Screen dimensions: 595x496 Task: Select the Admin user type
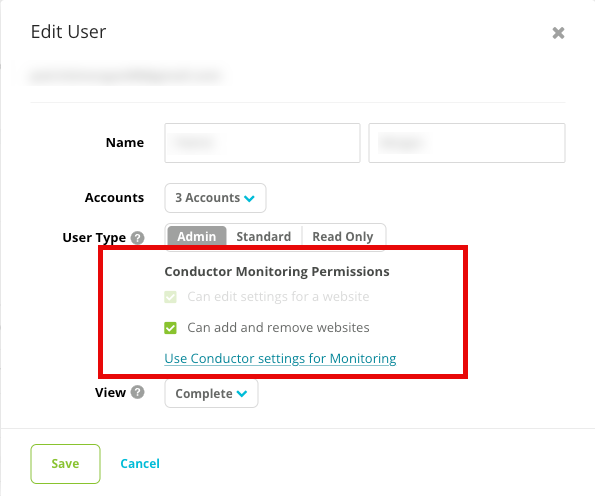(x=197, y=236)
